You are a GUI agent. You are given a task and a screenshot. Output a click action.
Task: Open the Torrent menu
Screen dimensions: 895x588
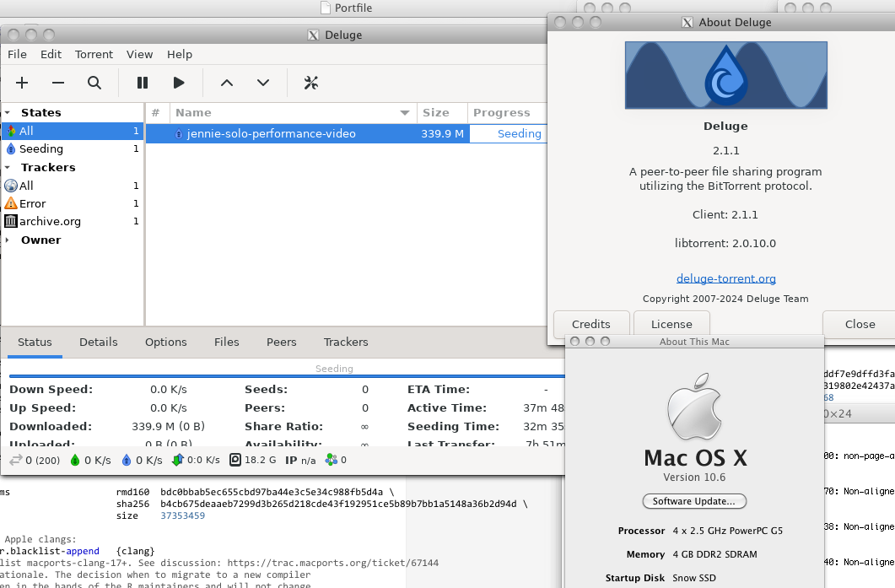click(94, 54)
